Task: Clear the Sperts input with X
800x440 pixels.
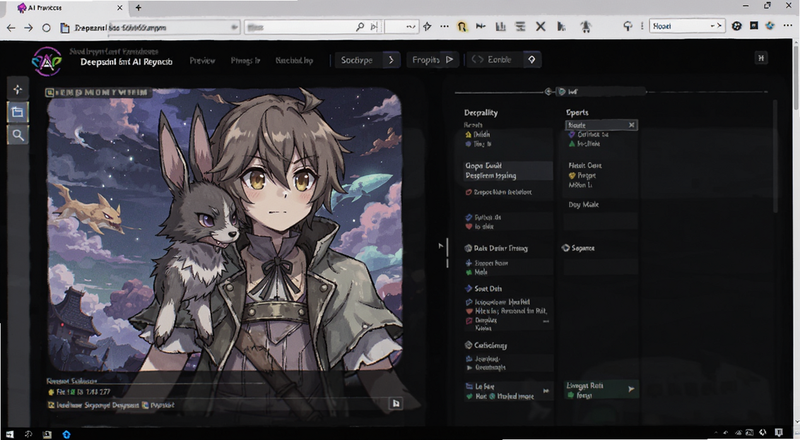Action: point(632,125)
